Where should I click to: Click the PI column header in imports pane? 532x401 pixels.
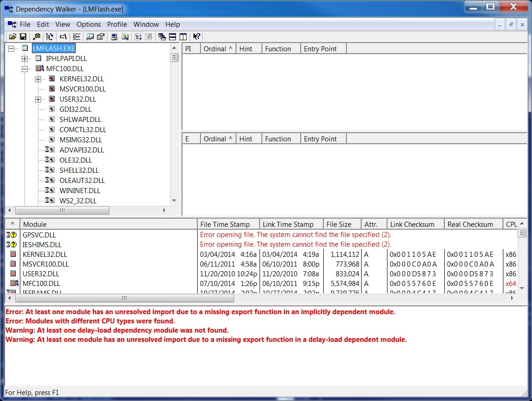pyautogui.click(x=191, y=49)
